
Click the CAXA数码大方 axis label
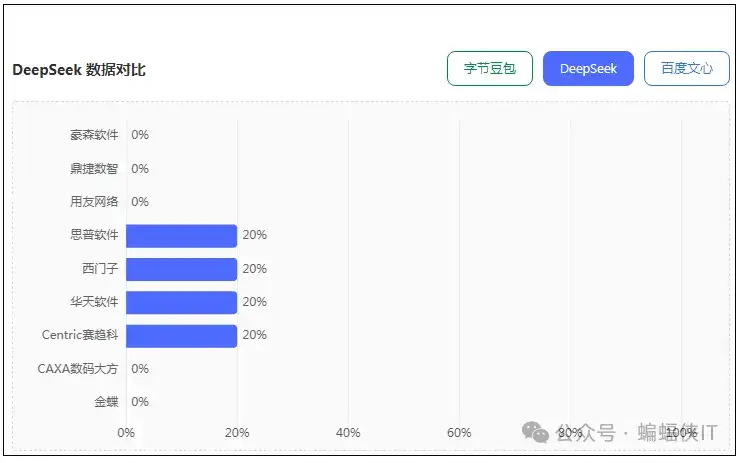[x=78, y=369]
